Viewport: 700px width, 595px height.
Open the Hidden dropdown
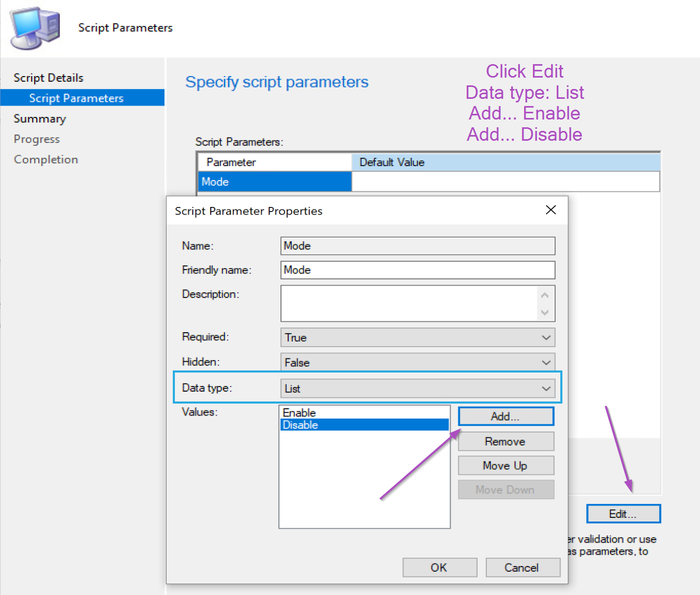[x=418, y=362]
